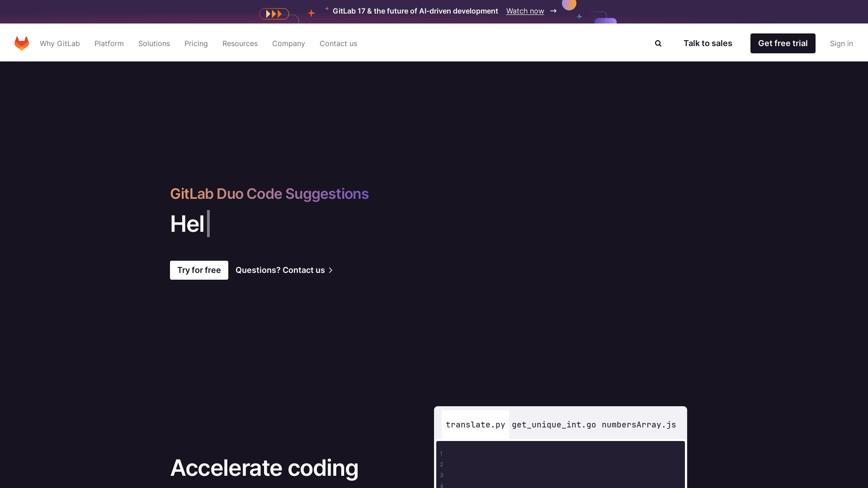Viewport: 868px width, 488px height.
Task: Open the search magnifier icon
Action: pos(658,43)
